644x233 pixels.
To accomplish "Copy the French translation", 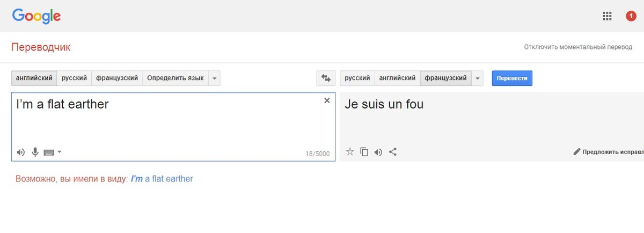I will [x=364, y=152].
